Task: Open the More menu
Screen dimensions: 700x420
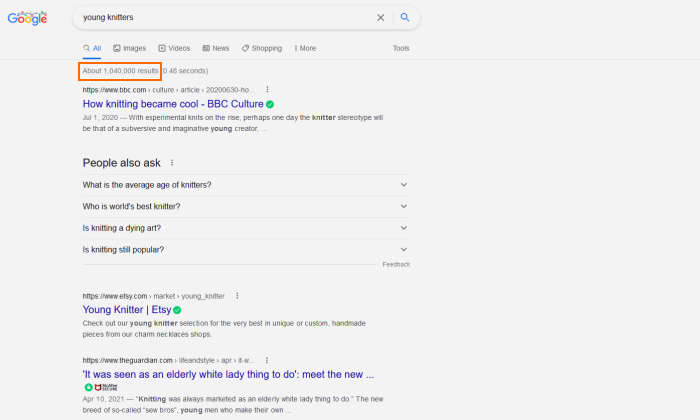Action: pos(305,48)
